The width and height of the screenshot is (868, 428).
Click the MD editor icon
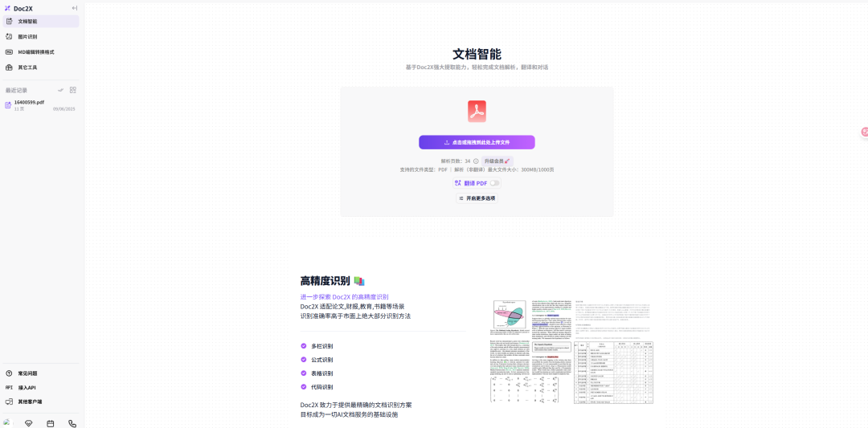pyautogui.click(x=9, y=52)
